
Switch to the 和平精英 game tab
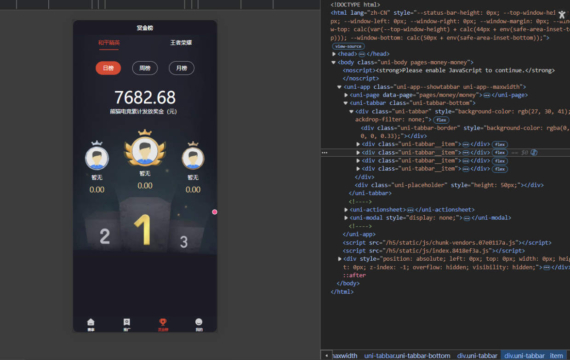(x=109, y=43)
